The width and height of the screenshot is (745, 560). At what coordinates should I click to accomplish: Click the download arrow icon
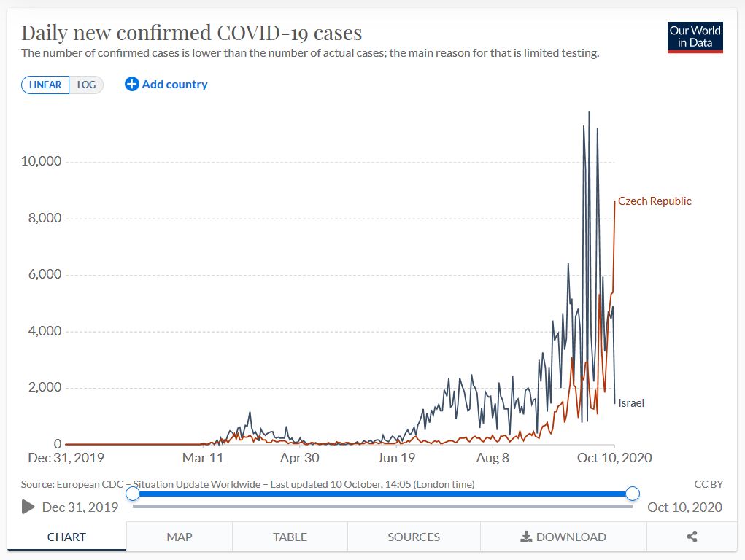(x=526, y=537)
